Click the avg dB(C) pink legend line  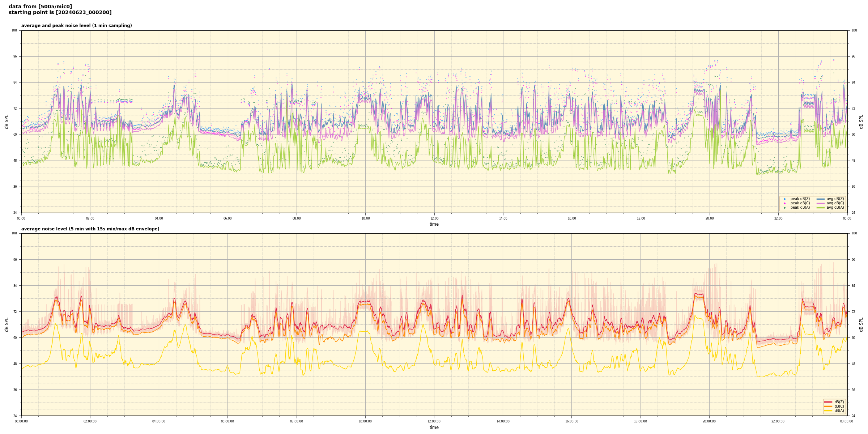click(820, 203)
